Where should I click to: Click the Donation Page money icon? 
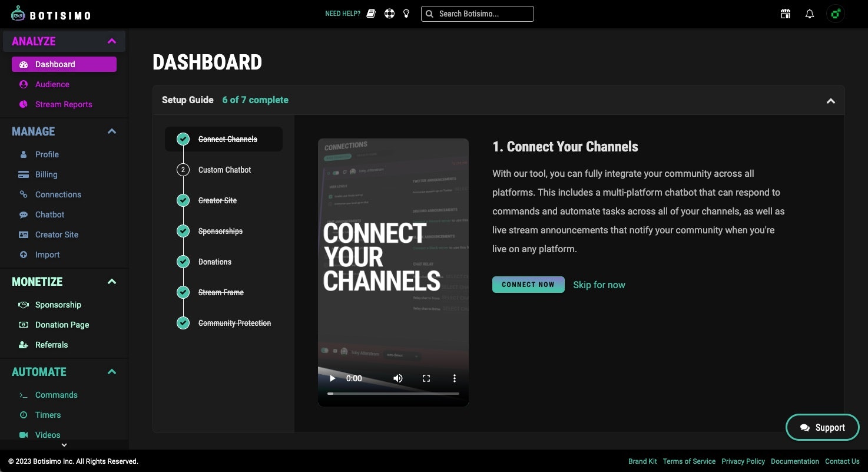[24, 325]
